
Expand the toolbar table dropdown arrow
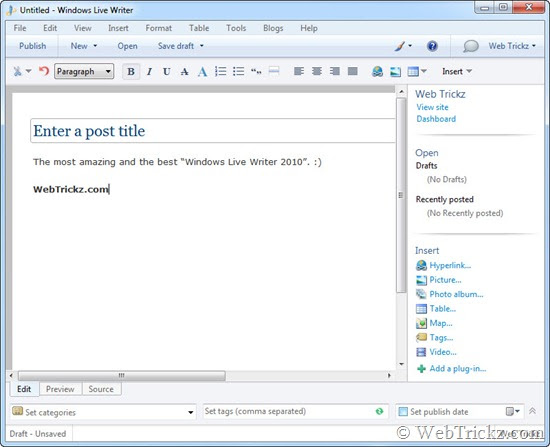click(424, 71)
